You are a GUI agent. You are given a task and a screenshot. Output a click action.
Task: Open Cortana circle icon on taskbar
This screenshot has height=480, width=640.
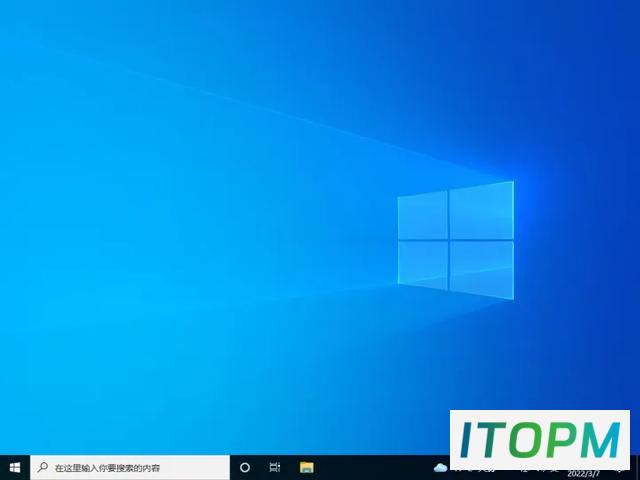pos(245,467)
